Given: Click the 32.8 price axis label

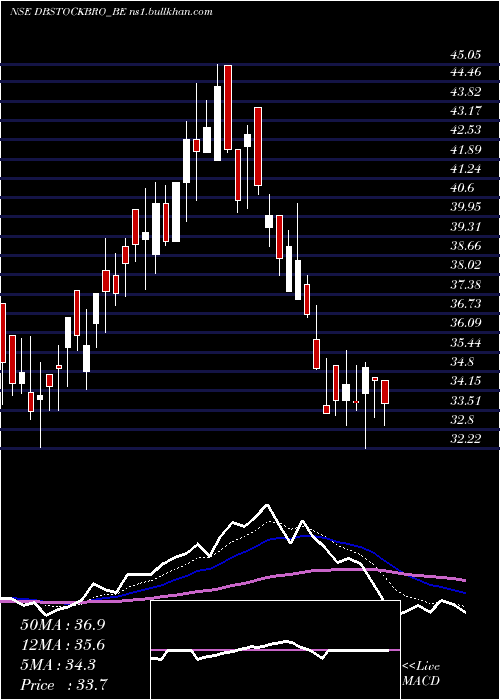Looking at the screenshot, I should click(x=461, y=420).
